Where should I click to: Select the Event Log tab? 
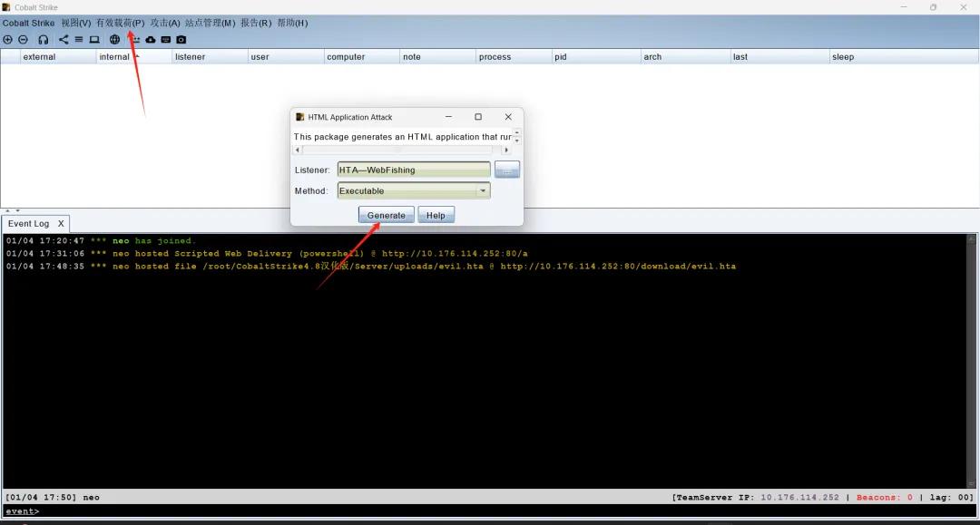(x=29, y=223)
